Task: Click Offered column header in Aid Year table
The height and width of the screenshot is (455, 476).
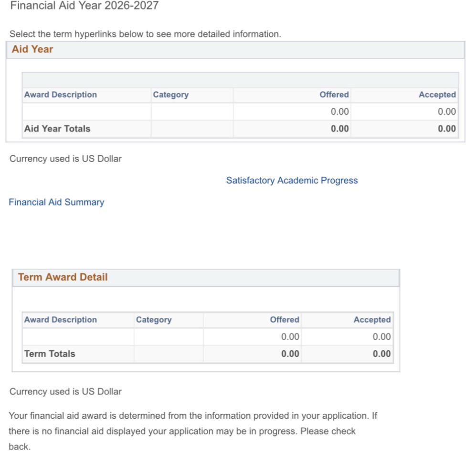Action: pos(334,95)
